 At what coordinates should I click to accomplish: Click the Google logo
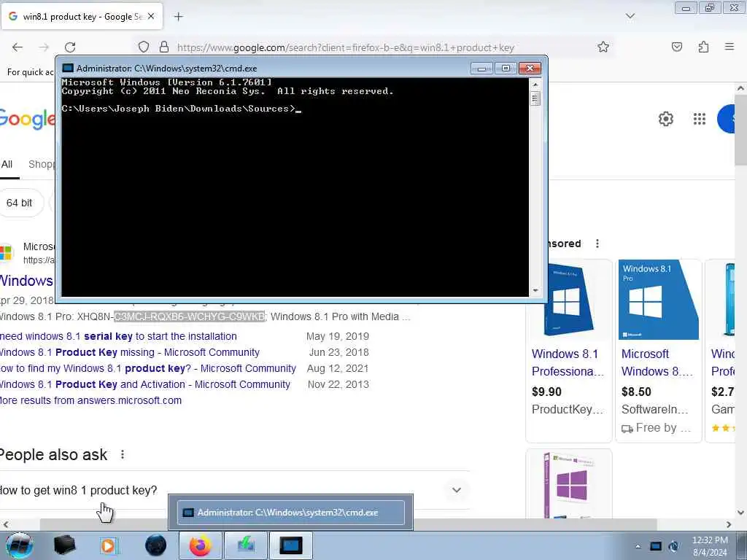point(28,119)
